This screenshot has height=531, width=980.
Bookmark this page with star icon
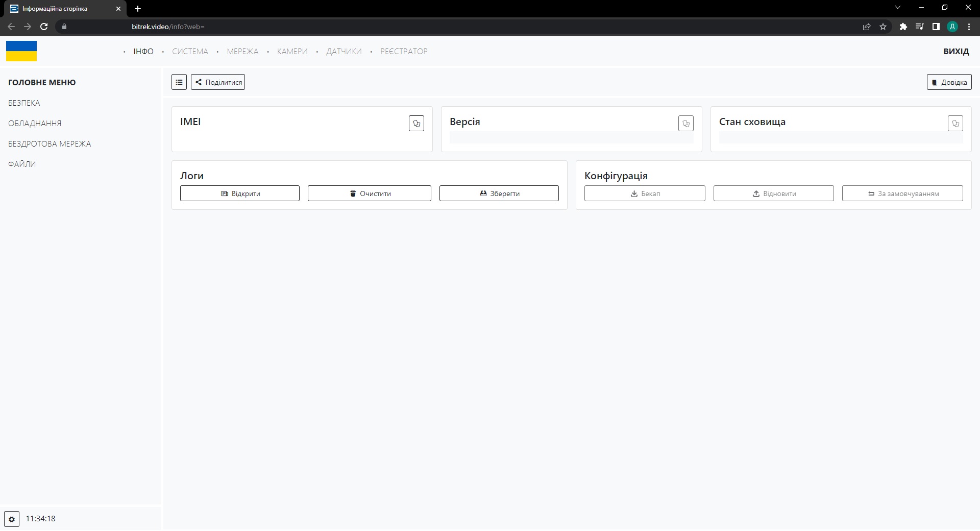click(883, 27)
